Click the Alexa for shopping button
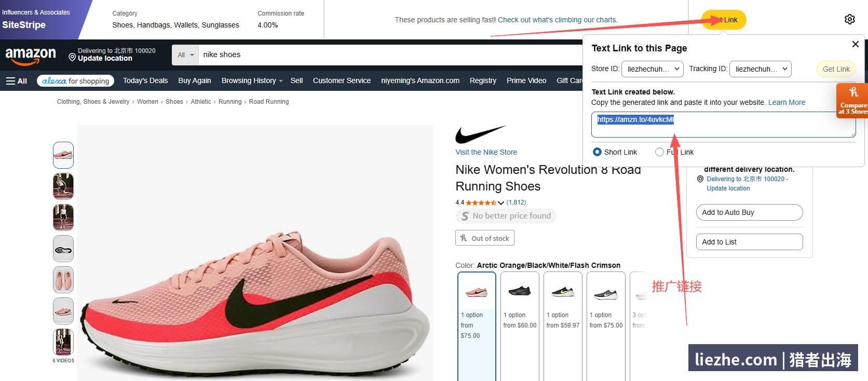The image size is (868, 381). (x=76, y=81)
